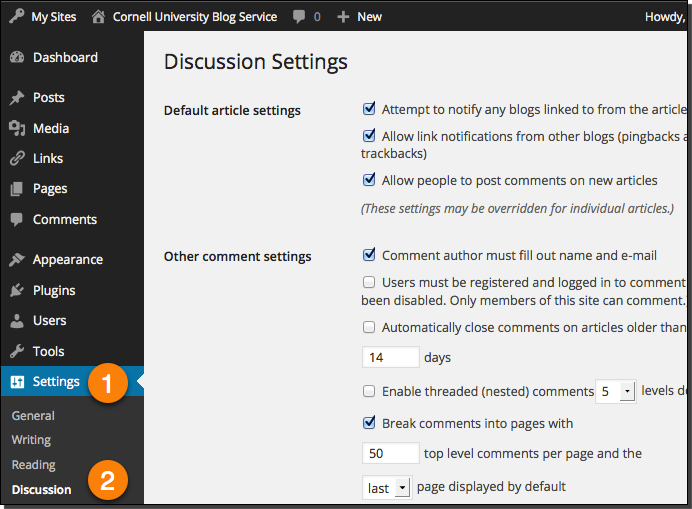The height and width of the screenshot is (509, 692).
Task: Open Writing settings submenu link
Action: (31, 440)
